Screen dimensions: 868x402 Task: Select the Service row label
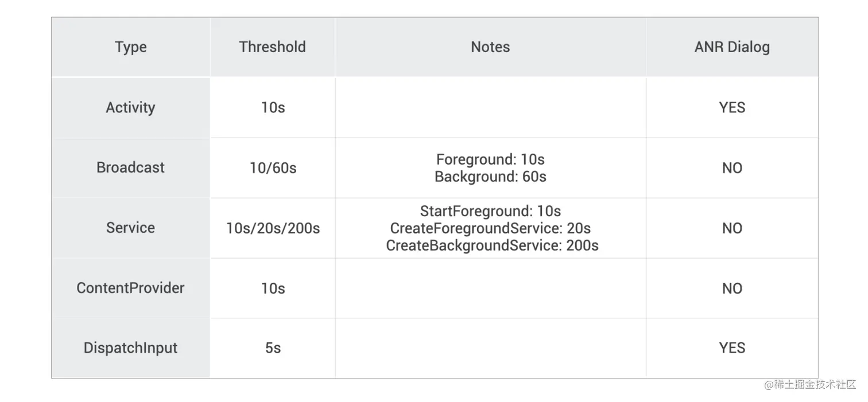tap(130, 228)
